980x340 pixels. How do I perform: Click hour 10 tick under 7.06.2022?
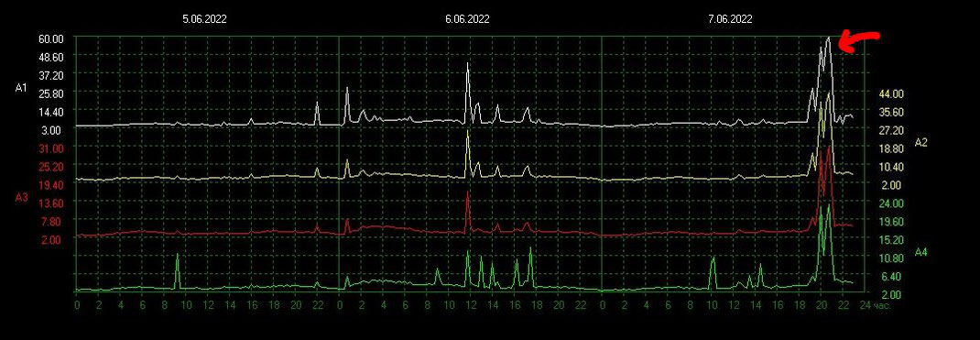coord(712,305)
